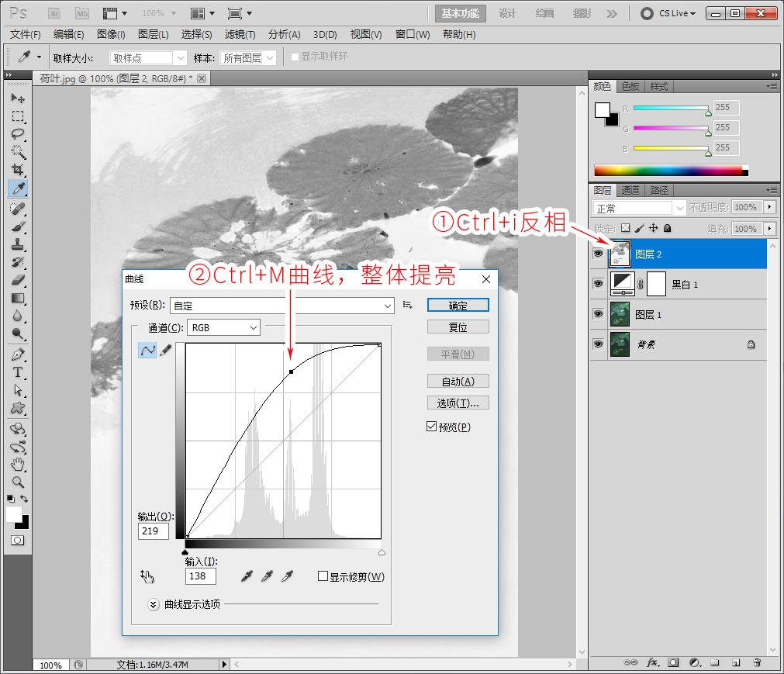
Task: Select the Quick Selection tool
Action: coord(18,151)
